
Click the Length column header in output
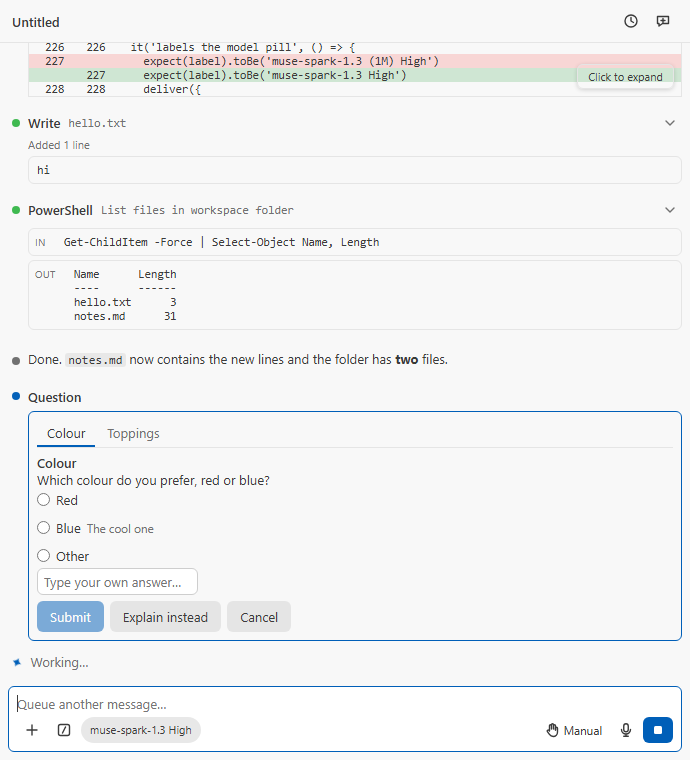(157, 274)
